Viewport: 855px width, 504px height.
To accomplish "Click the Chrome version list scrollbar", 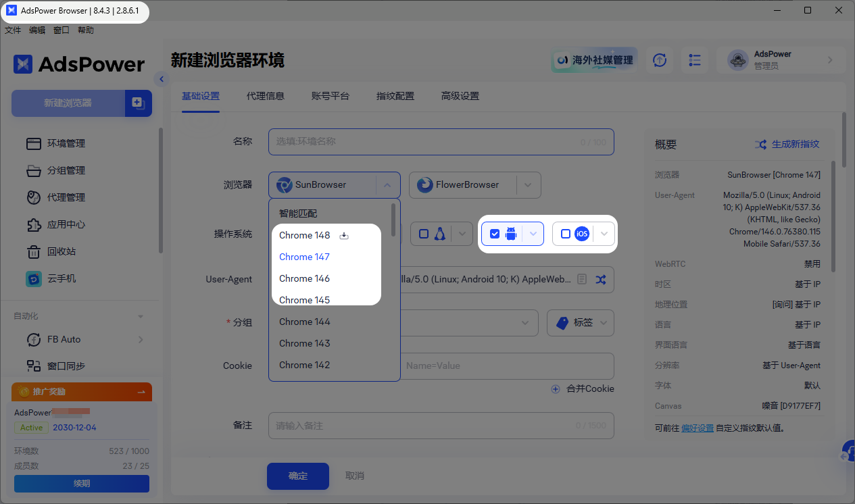I will 393,222.
